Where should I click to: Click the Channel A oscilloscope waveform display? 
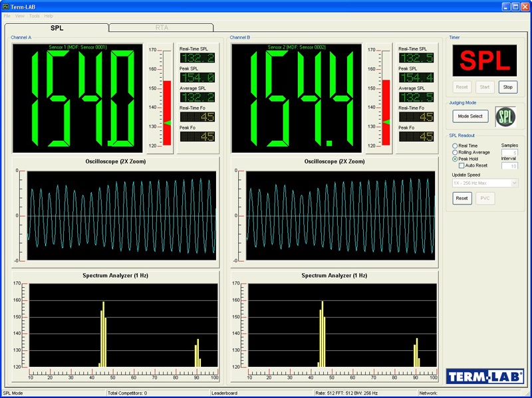coord(121,215)
